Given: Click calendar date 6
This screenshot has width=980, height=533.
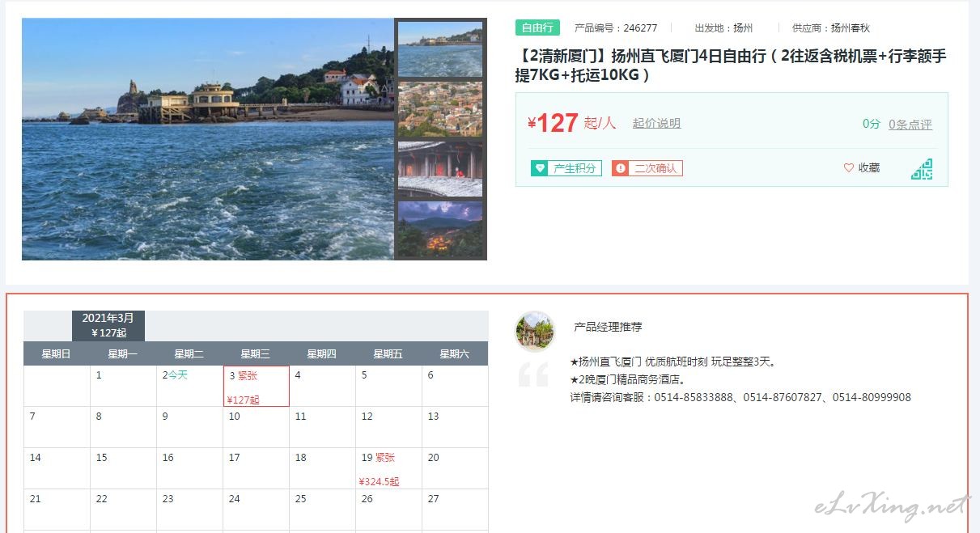Looking at the screenshot, I should 456,387.
